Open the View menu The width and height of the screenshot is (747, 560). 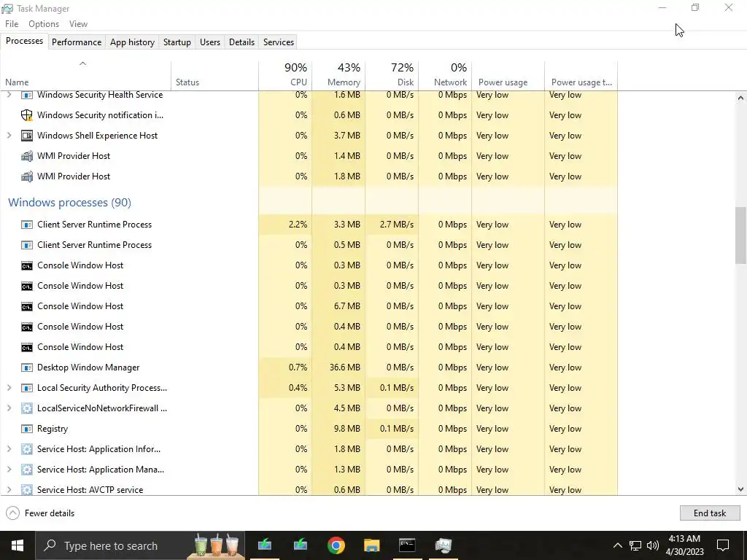click(x=78, y=24)
